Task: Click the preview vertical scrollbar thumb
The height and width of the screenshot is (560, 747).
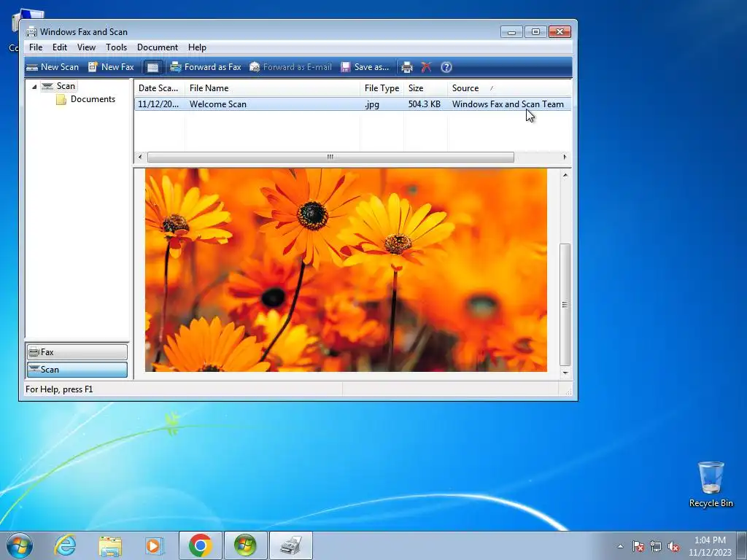Action: (565, 304)
